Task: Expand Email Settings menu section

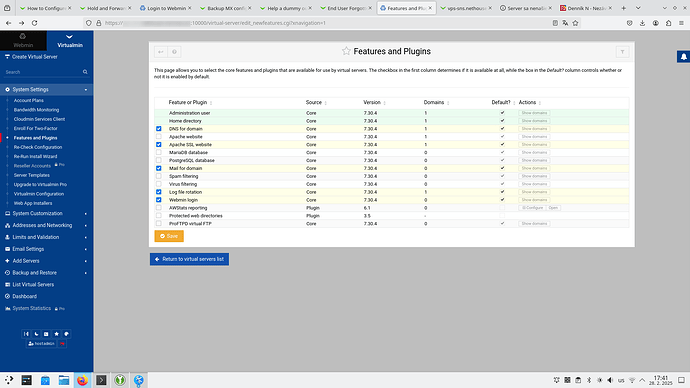Action: pos(46,249)
